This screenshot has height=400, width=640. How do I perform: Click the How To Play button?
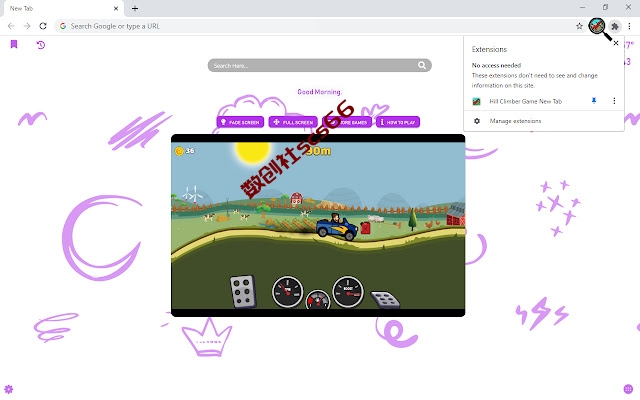click(398, 122)
